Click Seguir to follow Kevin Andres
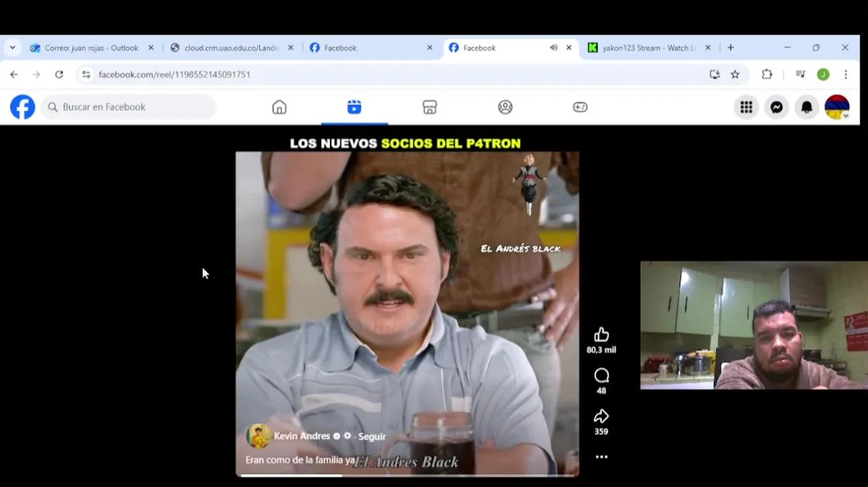 (372, 437)
